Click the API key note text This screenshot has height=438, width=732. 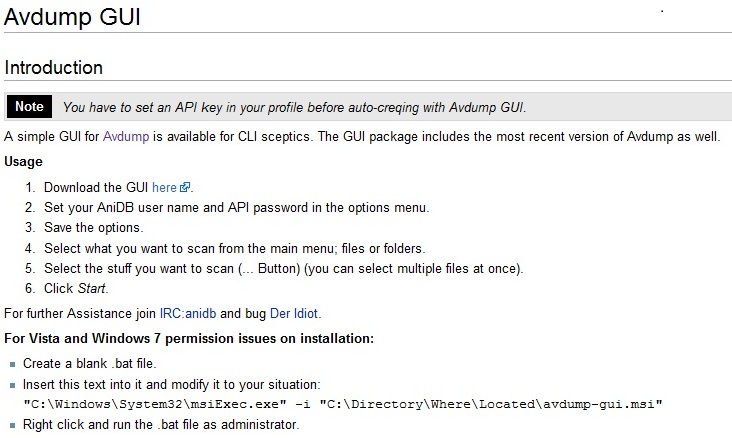pos(295,107)
